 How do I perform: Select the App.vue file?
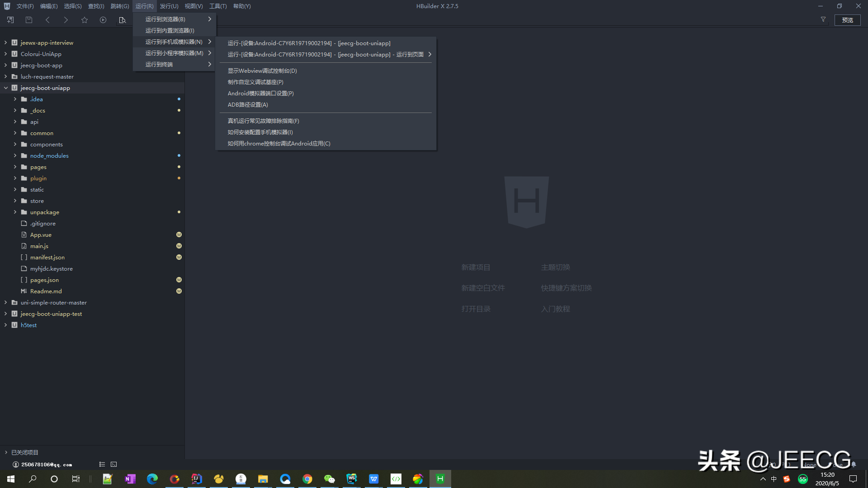coord(92,235)
